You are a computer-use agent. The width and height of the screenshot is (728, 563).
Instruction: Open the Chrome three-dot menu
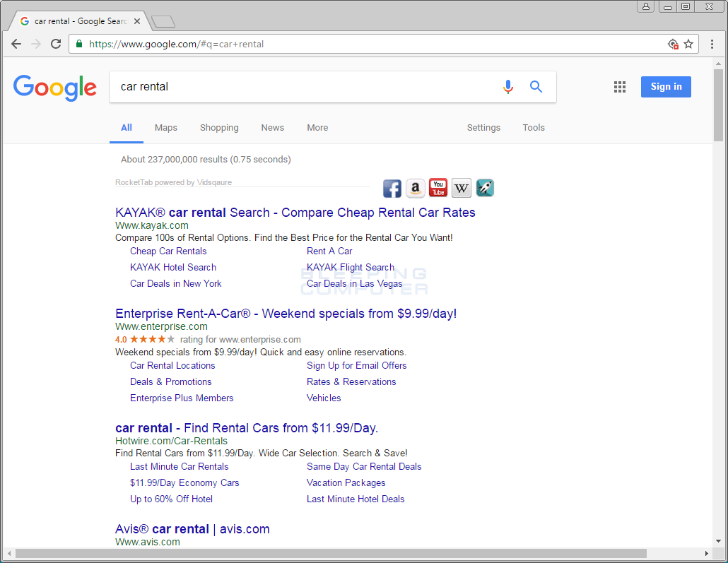712,44
